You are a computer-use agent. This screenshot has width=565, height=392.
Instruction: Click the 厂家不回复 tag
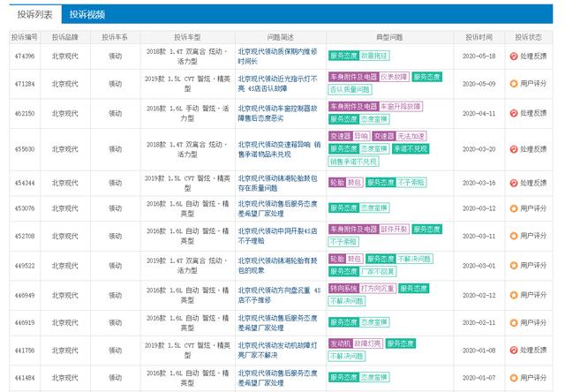[x=378, y=271]
